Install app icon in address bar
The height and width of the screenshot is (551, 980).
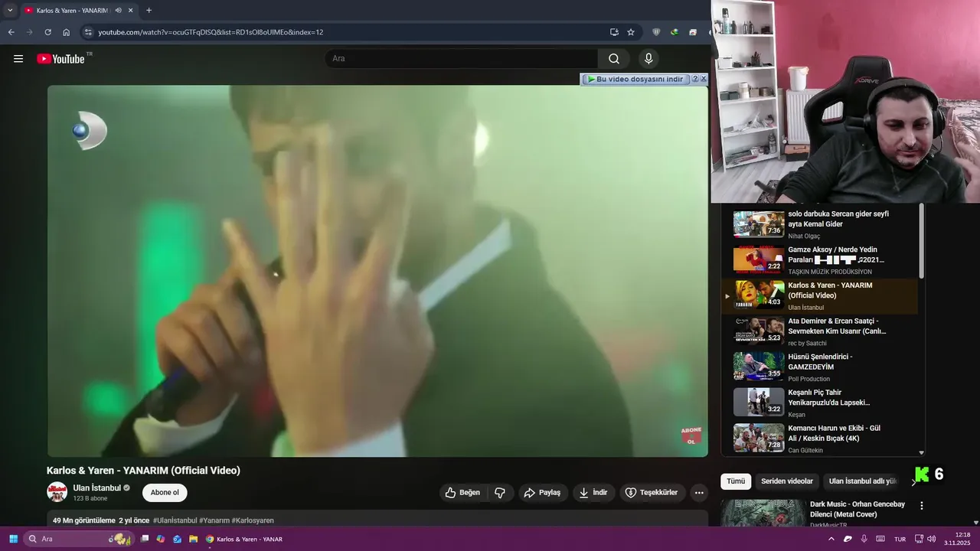tap(614, 32)
